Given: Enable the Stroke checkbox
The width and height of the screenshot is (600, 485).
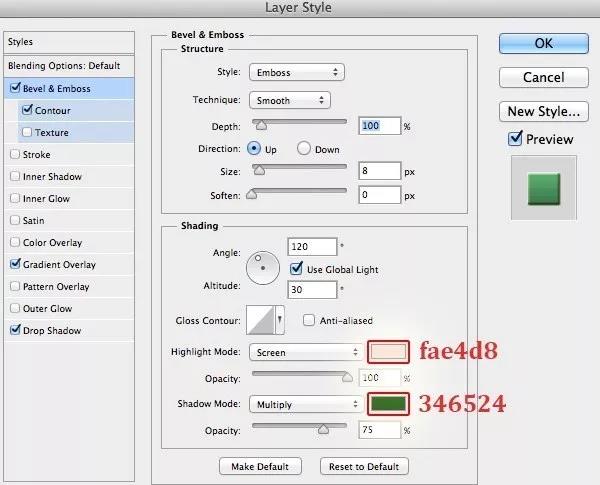Looking at the screenshot, I should 15,154.
